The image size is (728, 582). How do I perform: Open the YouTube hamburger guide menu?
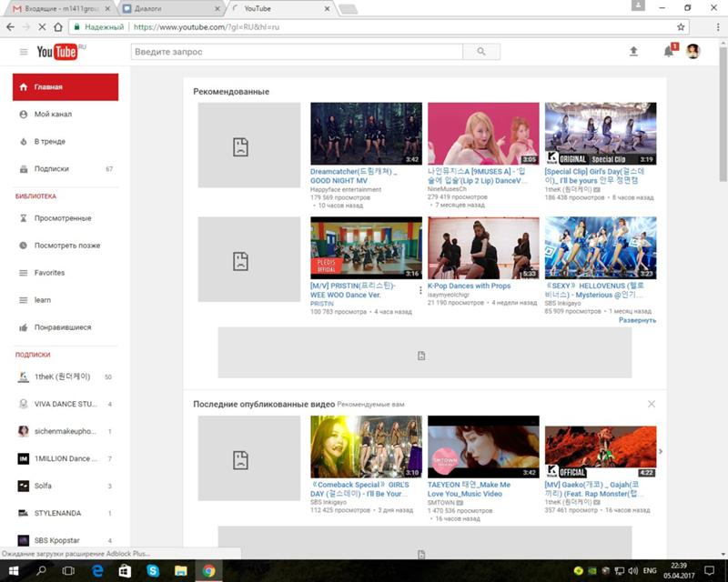tap(24, 52)
